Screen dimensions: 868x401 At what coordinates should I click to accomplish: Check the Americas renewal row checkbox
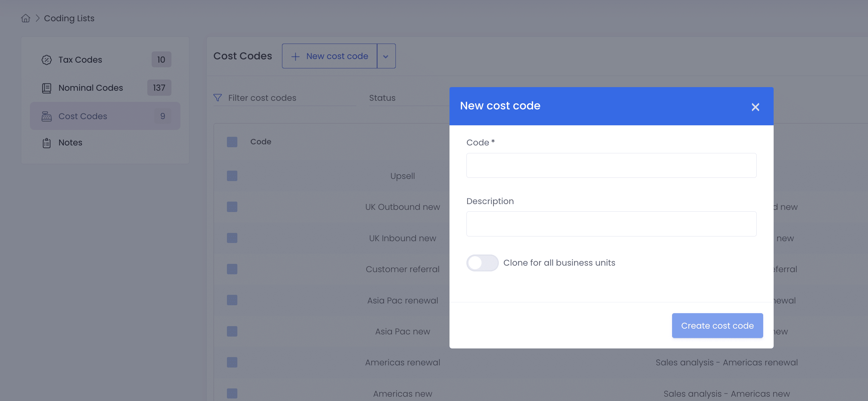point(232,362)
